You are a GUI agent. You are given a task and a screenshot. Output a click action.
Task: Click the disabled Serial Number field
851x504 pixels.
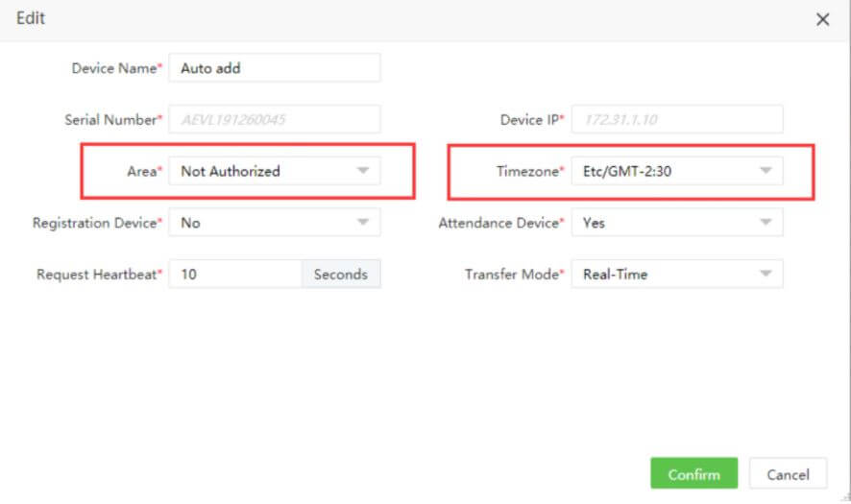(x=275, y=120)
